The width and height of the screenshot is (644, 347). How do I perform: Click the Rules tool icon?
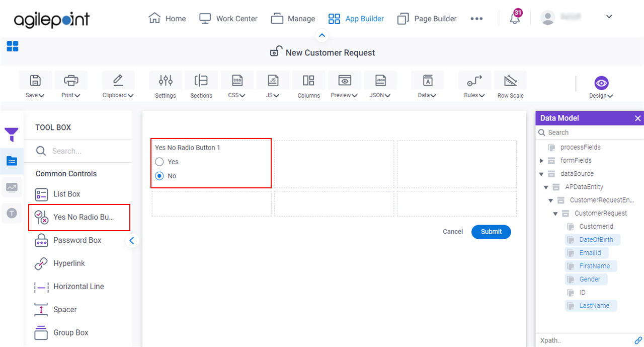(474, 80)
